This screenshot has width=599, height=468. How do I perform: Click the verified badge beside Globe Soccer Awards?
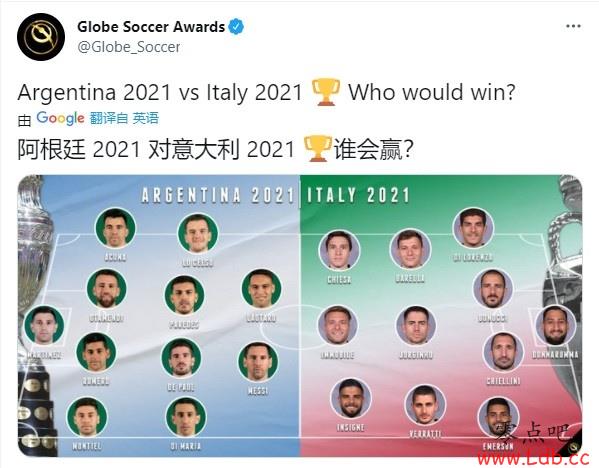coord(236,26)
